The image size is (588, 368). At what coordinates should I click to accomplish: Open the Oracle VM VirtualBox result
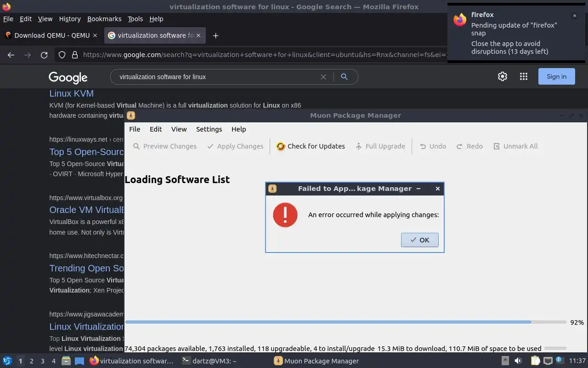[87, 210]
